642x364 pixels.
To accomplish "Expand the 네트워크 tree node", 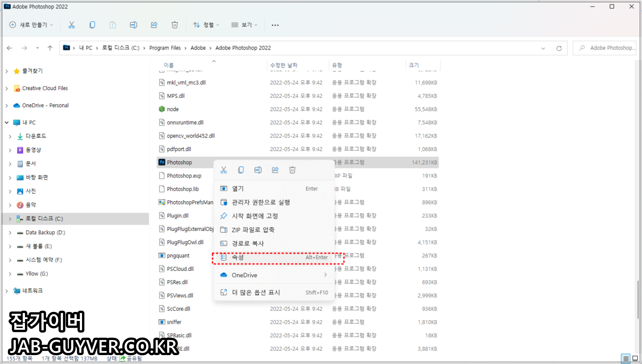I will [7, 291].
